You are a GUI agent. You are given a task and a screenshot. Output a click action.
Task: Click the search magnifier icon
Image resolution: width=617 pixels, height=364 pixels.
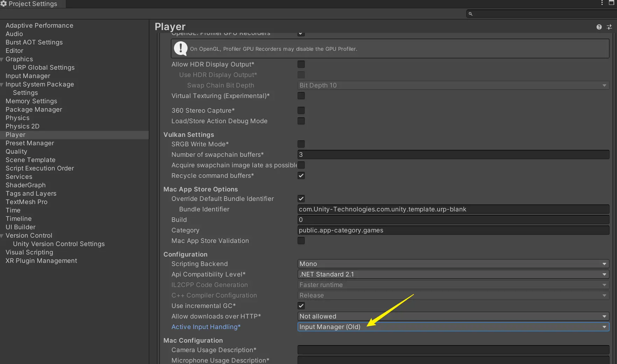click(470, 14)
